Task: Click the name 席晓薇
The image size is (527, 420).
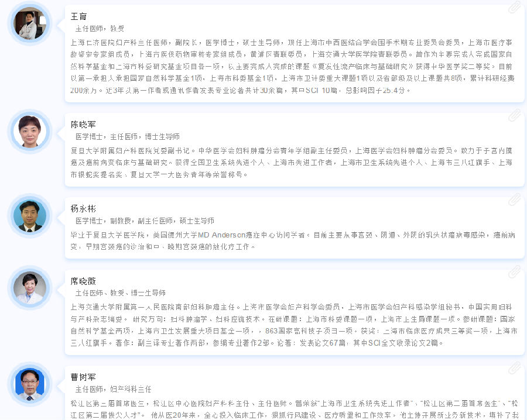Action: (x=83, y=281)
